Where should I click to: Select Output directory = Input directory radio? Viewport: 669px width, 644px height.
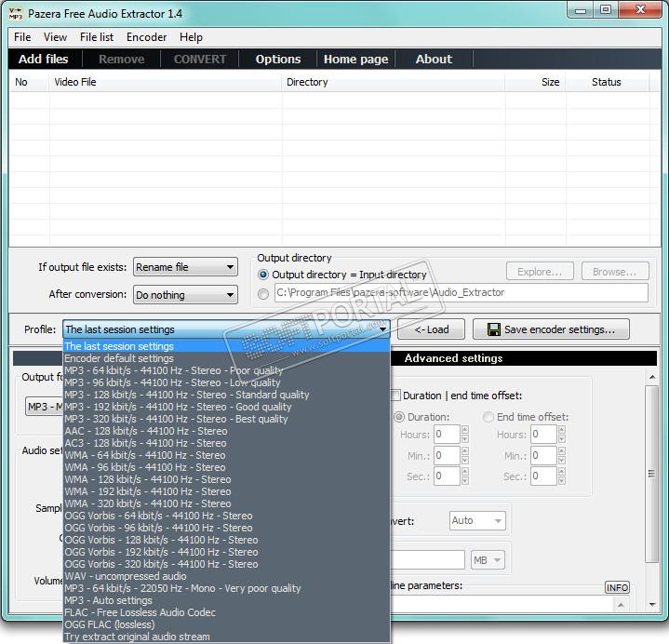pos(263,275)
